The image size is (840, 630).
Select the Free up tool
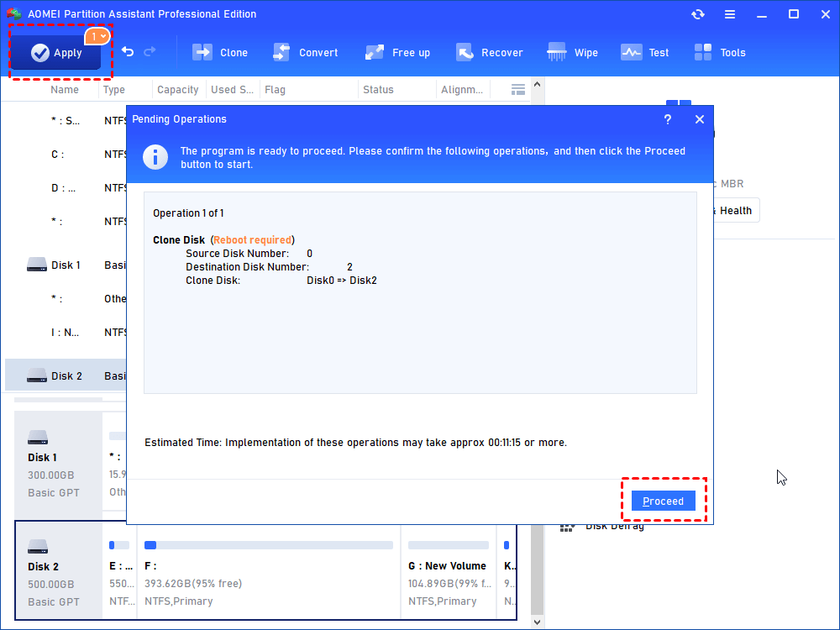[x=397, y=53]
